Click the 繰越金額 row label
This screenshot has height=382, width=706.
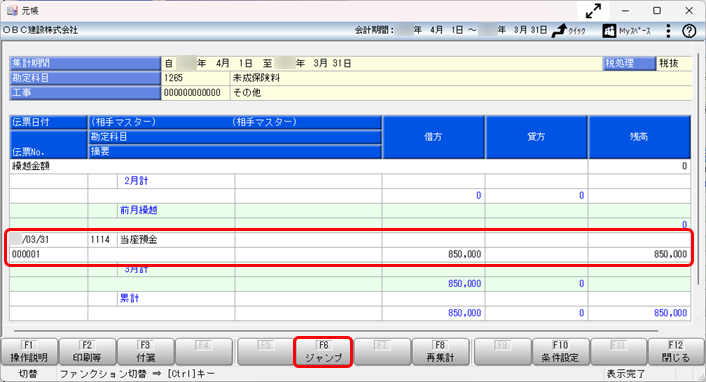[x=31, y=166]
